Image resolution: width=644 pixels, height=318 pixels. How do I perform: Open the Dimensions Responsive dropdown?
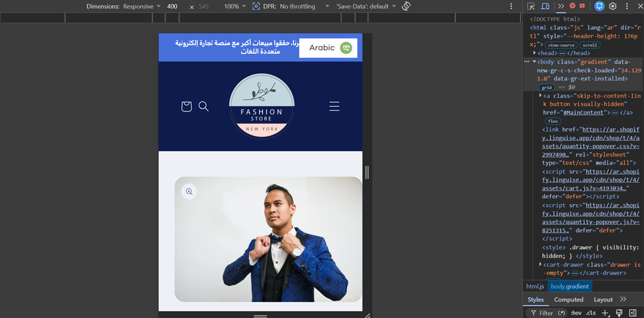142,7
